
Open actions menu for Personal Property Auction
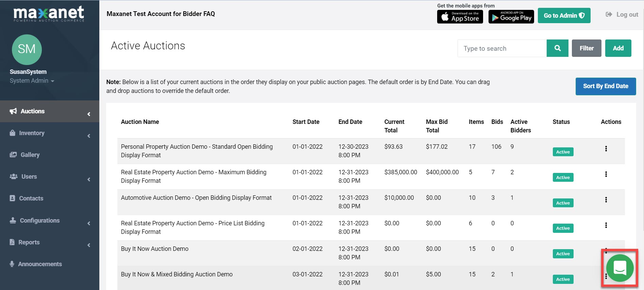[x=606, y=149]
